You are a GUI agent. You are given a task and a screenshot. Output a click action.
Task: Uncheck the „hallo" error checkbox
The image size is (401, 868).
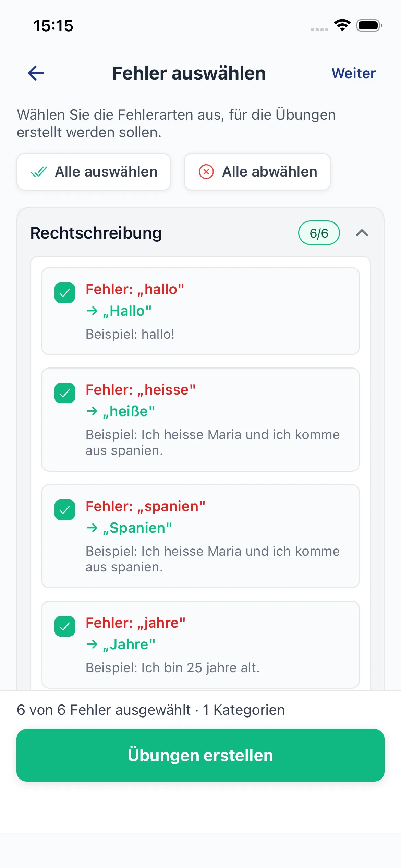pos(65,293)
